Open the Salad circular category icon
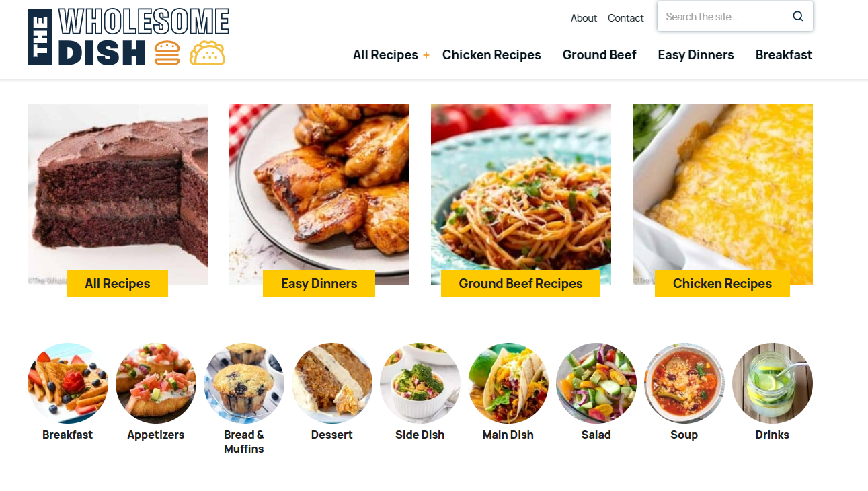 [596, 383]
